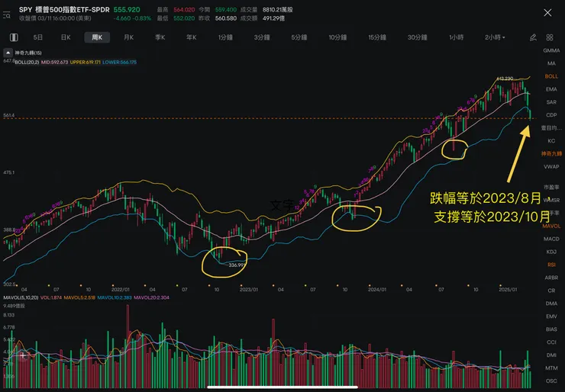Select the 30分鐘 interval
The image size is (565, 392).
(417, 37)
